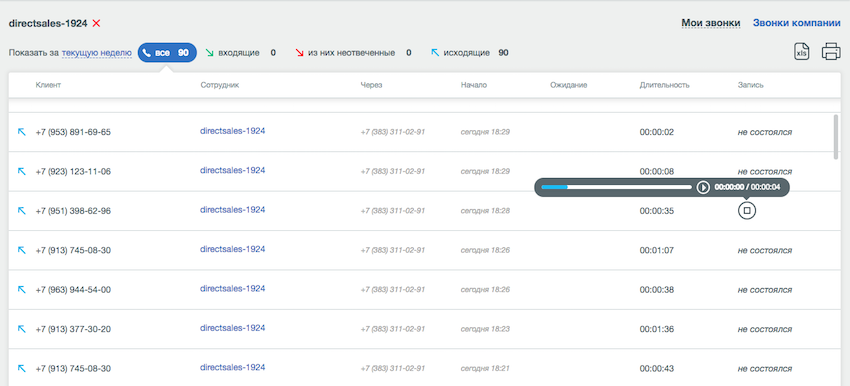Seek on the audio player progress bar
Viewport: 850px width, 386px height.
click(616, 187)
